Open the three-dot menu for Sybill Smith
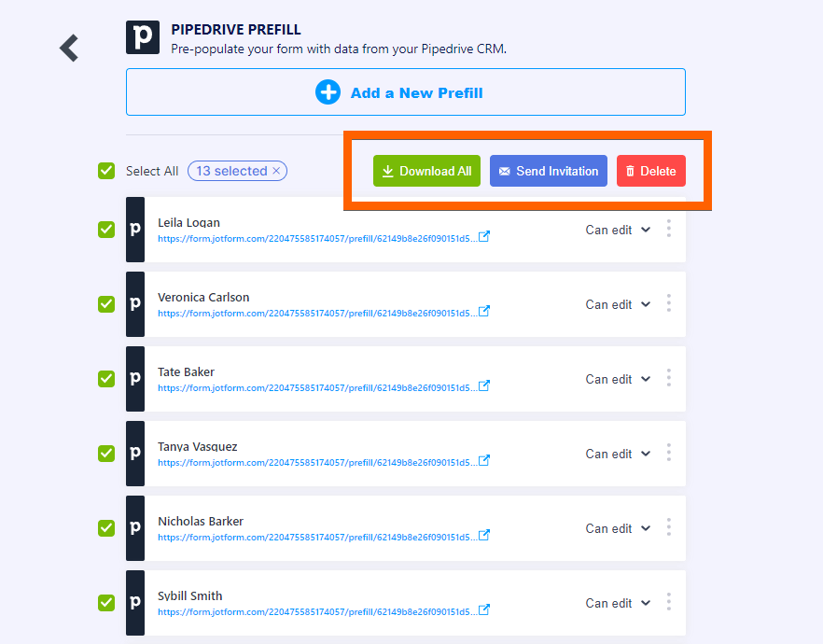Image resolution: width=823 pixels, height=644 pixels. 668,602
